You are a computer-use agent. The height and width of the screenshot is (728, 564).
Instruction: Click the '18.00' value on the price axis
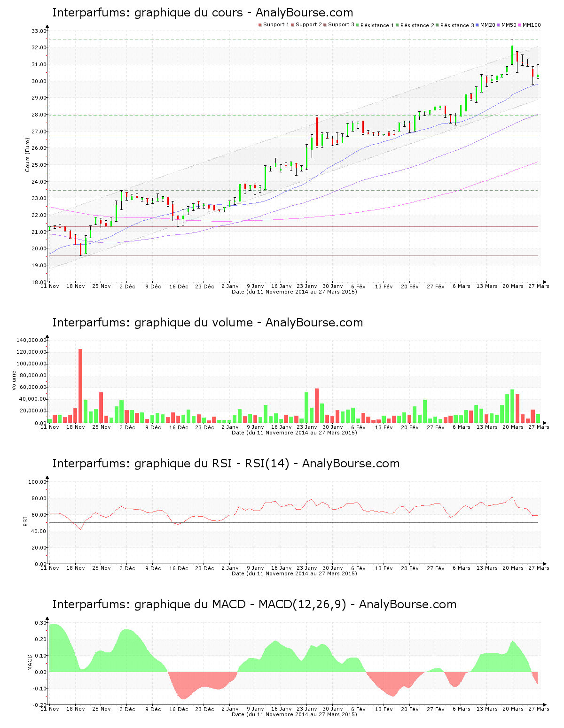click(x=39, y=282)
